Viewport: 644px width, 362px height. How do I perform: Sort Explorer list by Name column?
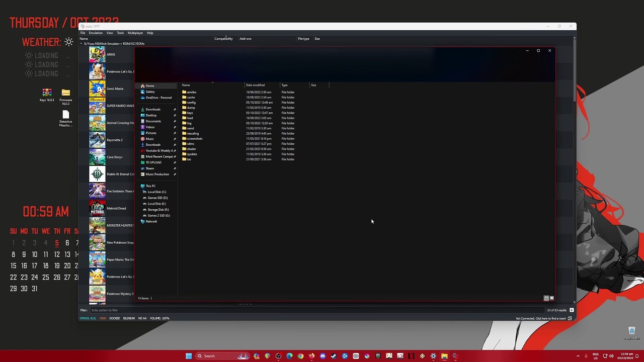click(186, 85)
